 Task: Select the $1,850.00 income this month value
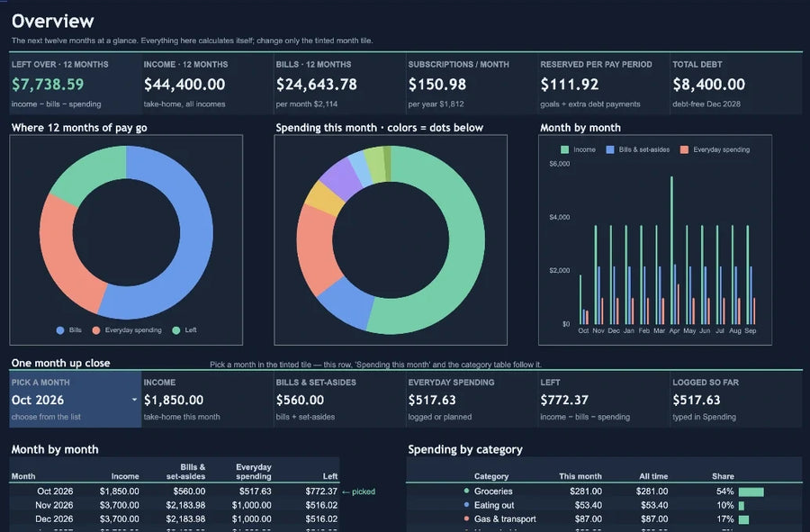[174, 400]
